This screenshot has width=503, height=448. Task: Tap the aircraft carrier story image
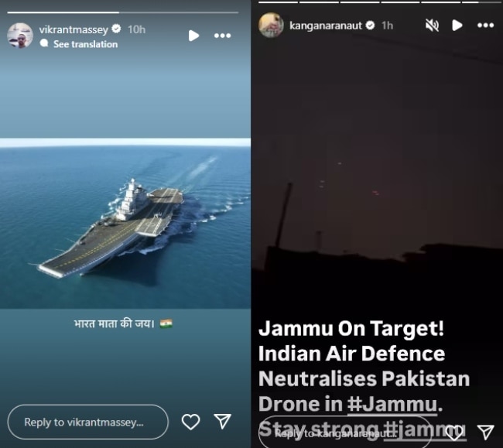tap(125, 224)
